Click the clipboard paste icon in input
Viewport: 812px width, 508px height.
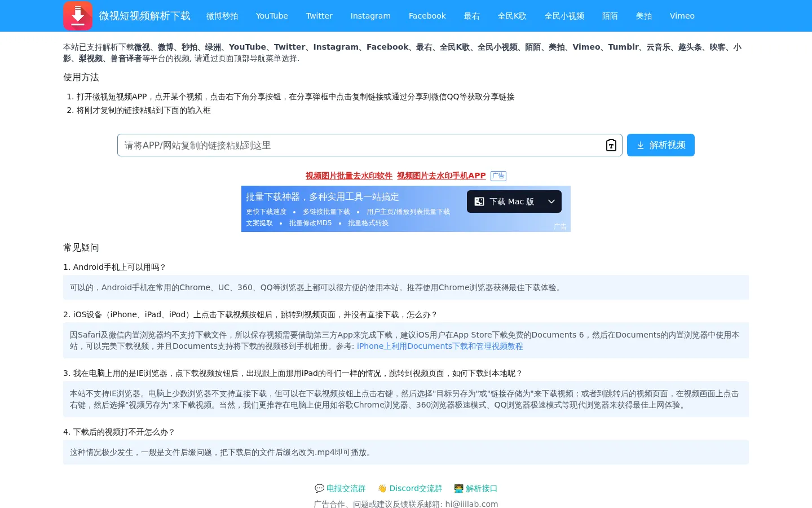[x=611, y=145]
